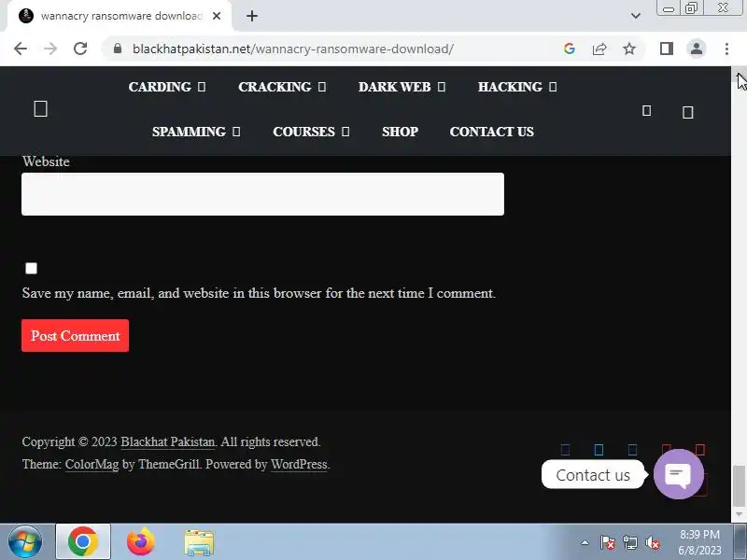The image size is (747, 560).
Task: Go back to the previous page
Action: coord(21,49)
